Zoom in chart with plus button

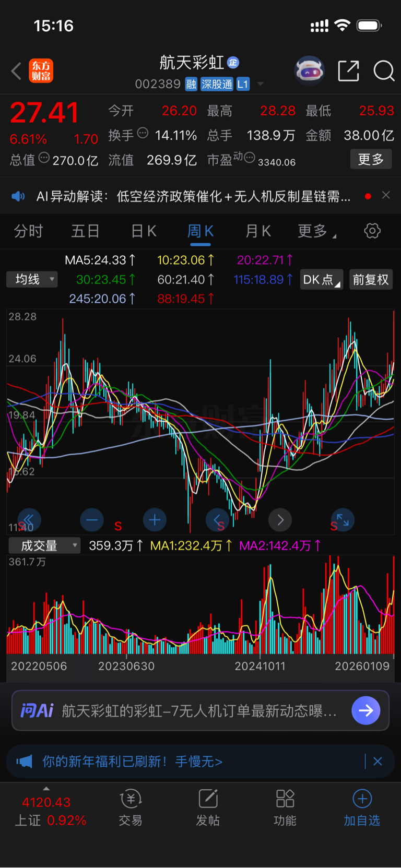coord(155,520)
